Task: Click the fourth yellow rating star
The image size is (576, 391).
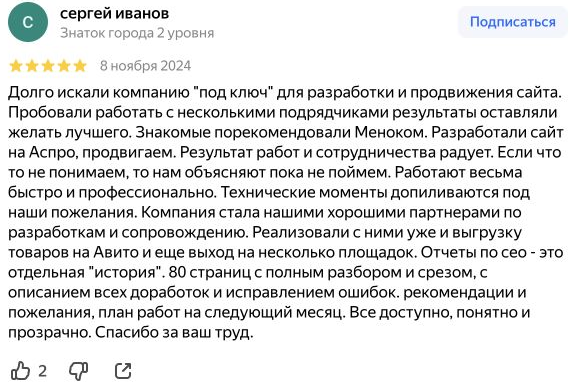Action: [64, 66]
